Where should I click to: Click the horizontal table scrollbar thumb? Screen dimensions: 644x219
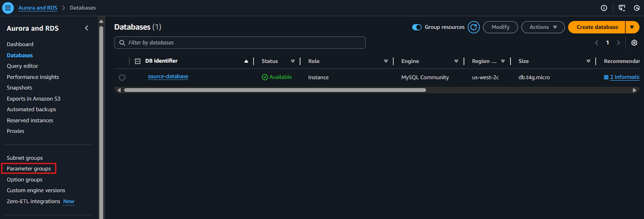point(275,90)
